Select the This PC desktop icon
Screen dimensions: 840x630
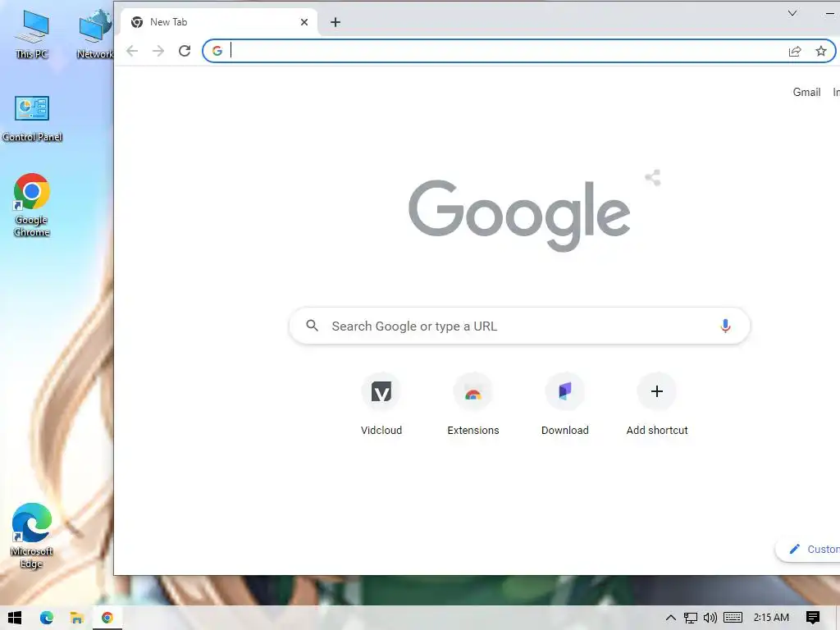pyautogui.click(x=32, y=34)
